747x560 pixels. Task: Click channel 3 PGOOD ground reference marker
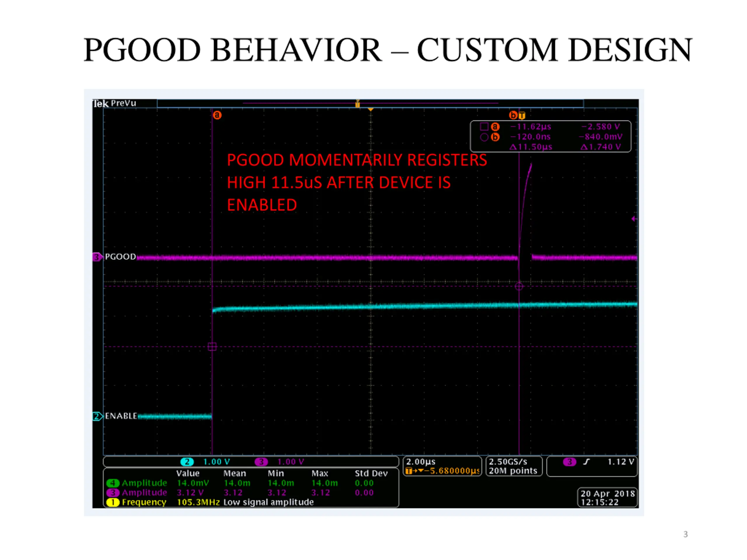point(97,257)
